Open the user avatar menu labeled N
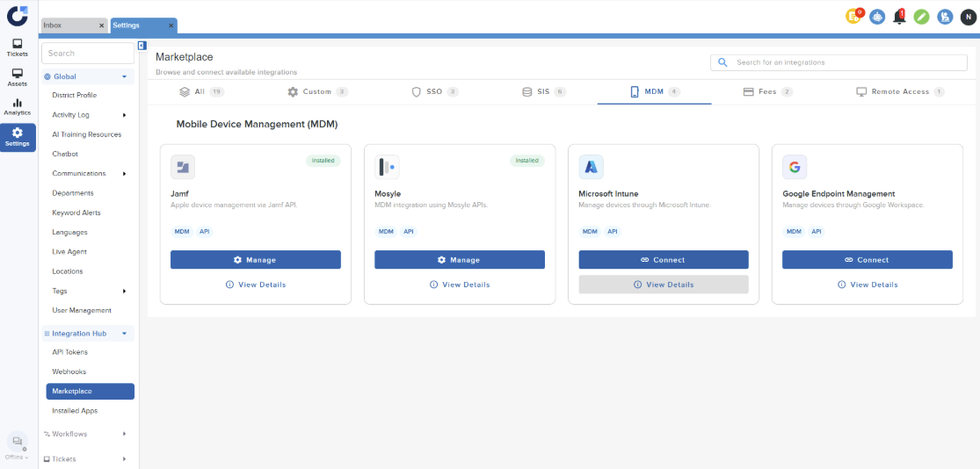 tap(967, 16)
